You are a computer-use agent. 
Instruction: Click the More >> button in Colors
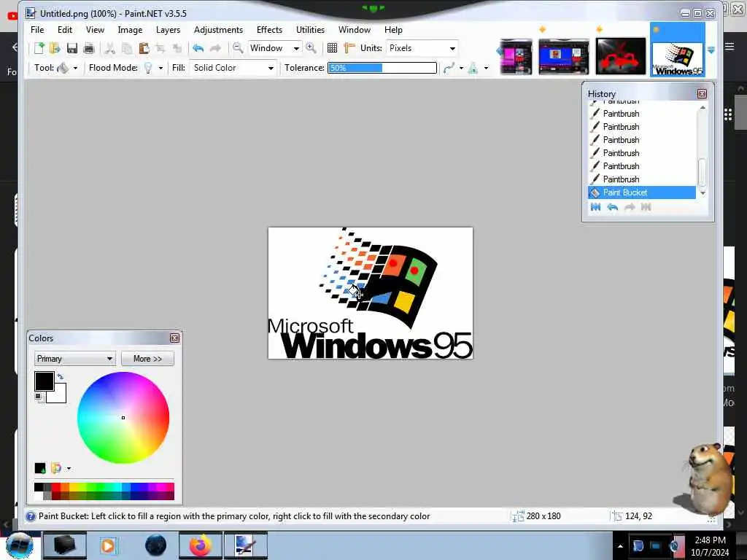147,359
